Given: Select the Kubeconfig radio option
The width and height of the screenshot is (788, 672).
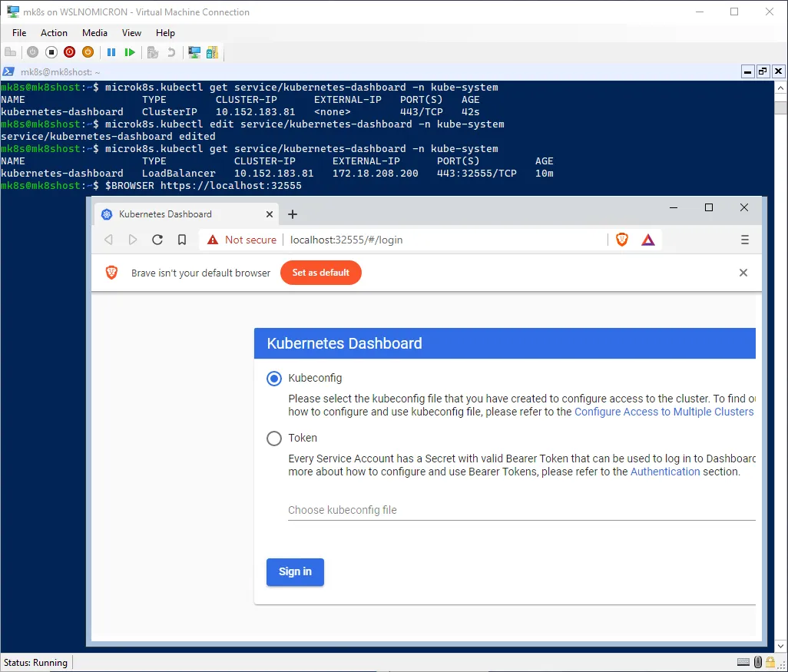Looking at the screenshot, I should coord(274,379).
